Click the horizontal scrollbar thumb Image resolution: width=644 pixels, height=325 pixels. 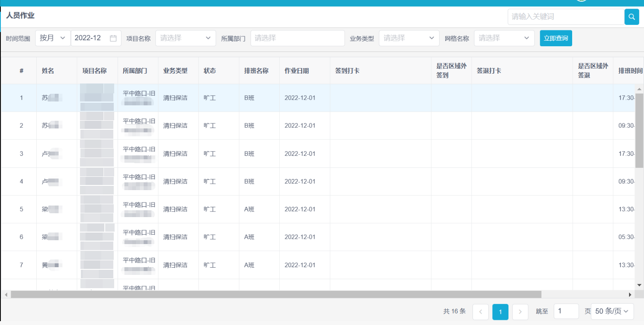[276, 295]
